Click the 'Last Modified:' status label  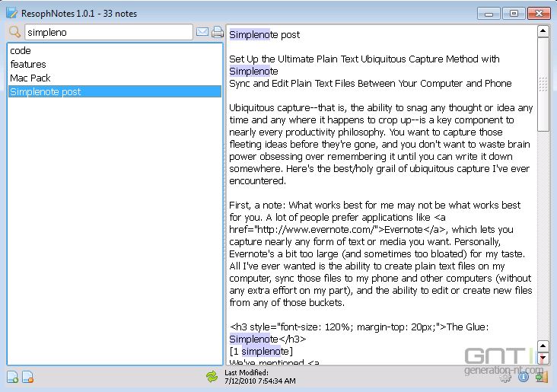tap(247, 372)
